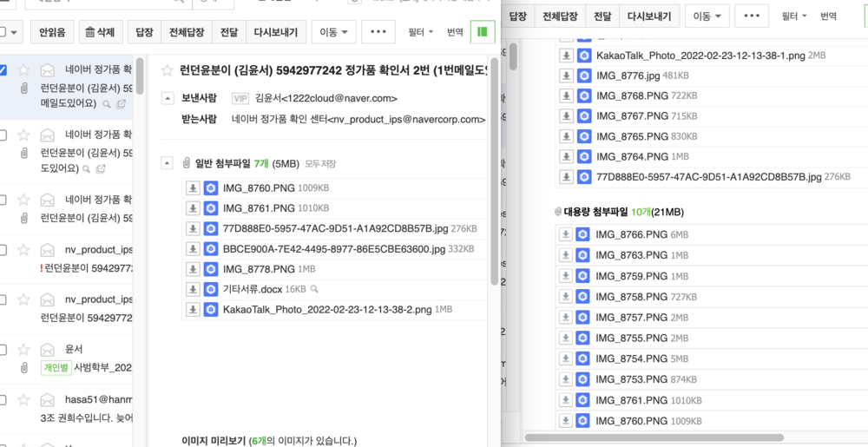
Task: Select the checkbox beside the 윤서 email
Action: tap(3, 350)
